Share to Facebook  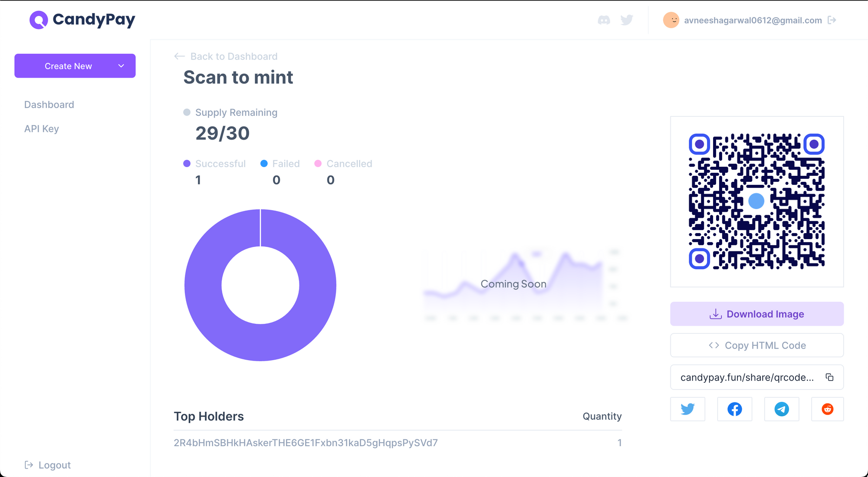pyautogui.click(x=734, y=409)
